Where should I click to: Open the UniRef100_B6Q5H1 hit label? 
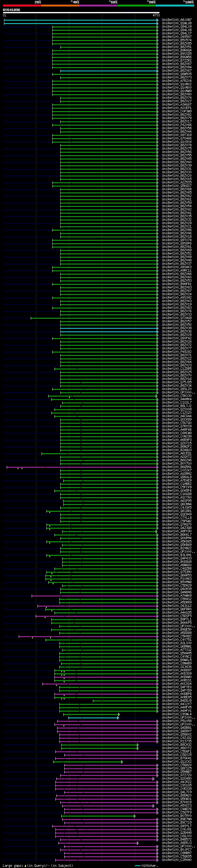coord(177,467)
